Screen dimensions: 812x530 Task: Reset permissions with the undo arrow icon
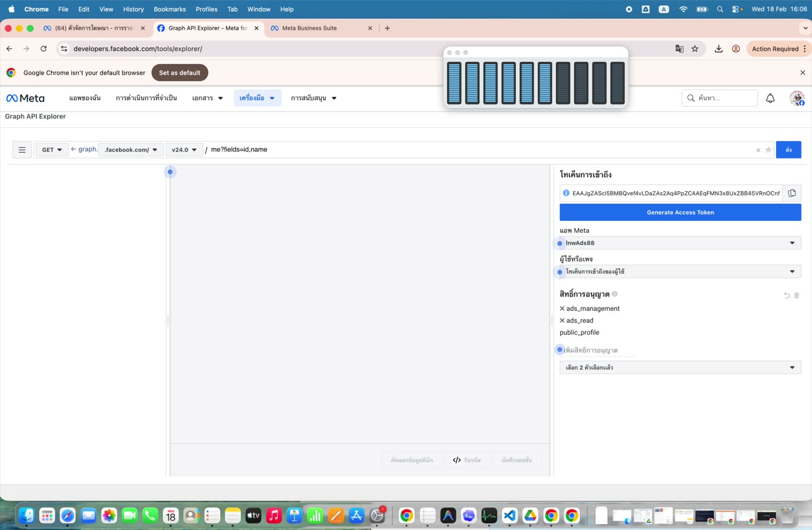786,295
